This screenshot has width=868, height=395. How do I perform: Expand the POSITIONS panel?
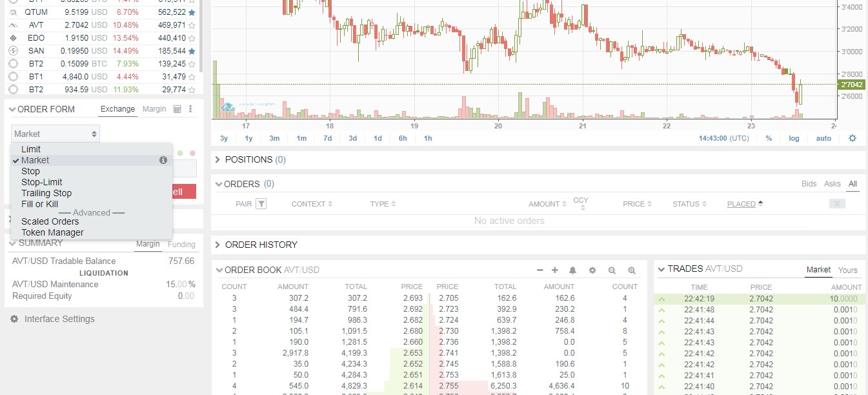[x=217, y=159]
